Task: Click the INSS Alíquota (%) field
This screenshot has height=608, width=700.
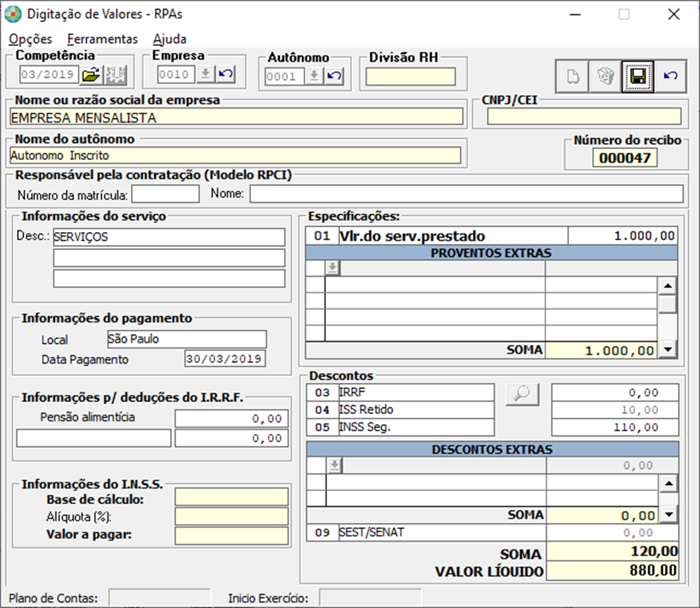Action: [232, 516]
